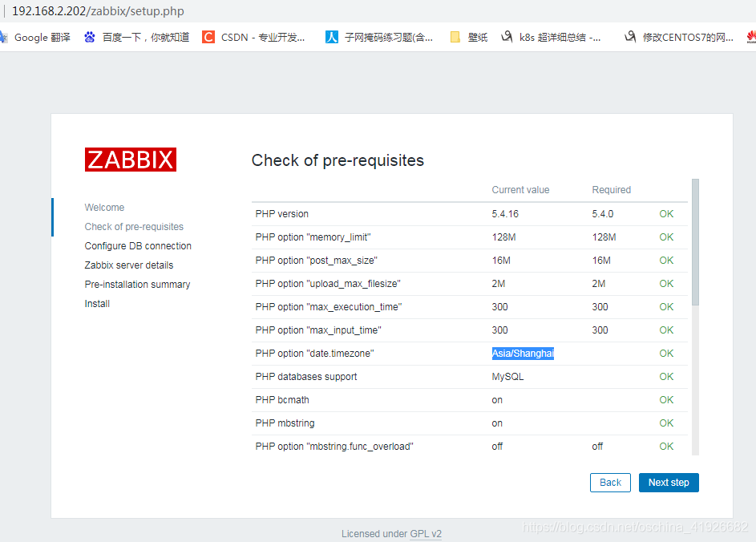Open the 修改CENTOS7的网 bookmark
The height and width of the screenshot is (542, 756).
(679, 37)
